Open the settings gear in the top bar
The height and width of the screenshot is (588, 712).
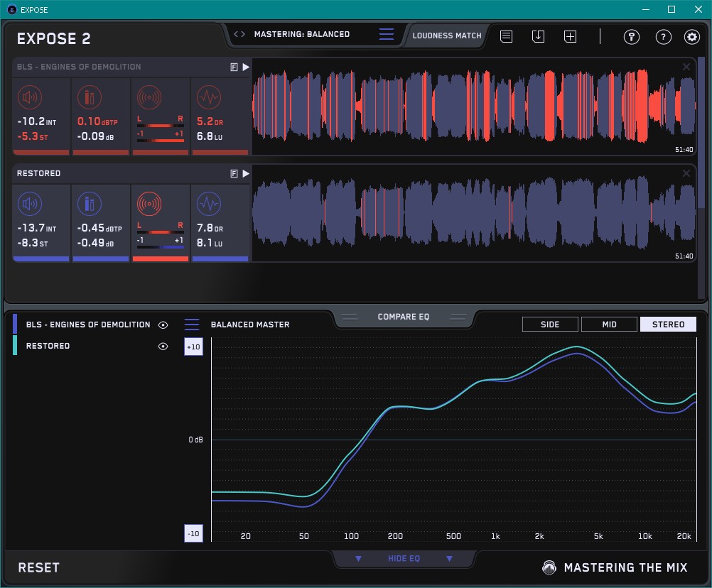coord(691,37)
